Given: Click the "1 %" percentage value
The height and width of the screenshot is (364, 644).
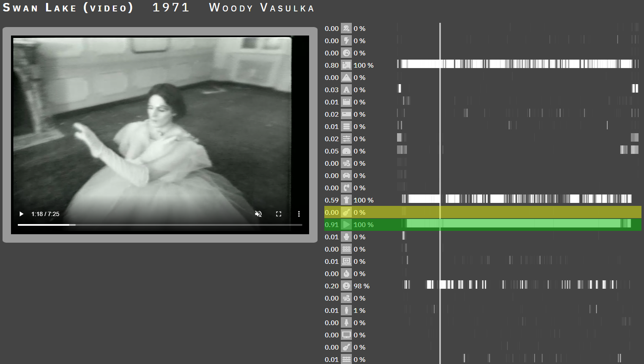Looking at the screenshot, I should coord(359,310).
